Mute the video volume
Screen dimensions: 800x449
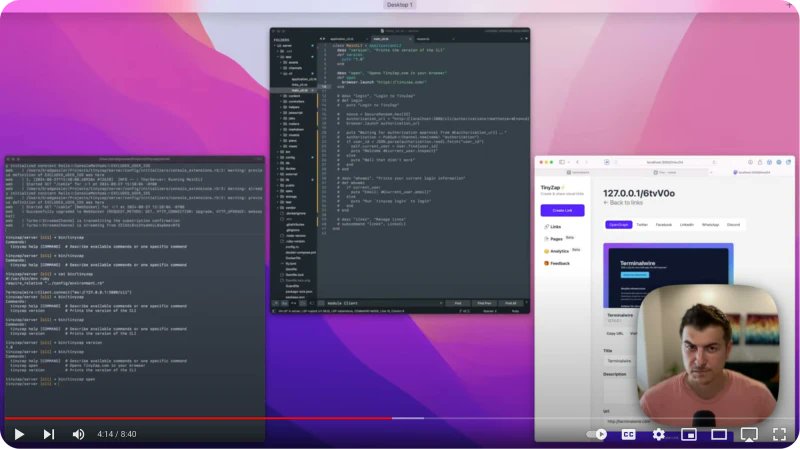click(x=78, y=434)
